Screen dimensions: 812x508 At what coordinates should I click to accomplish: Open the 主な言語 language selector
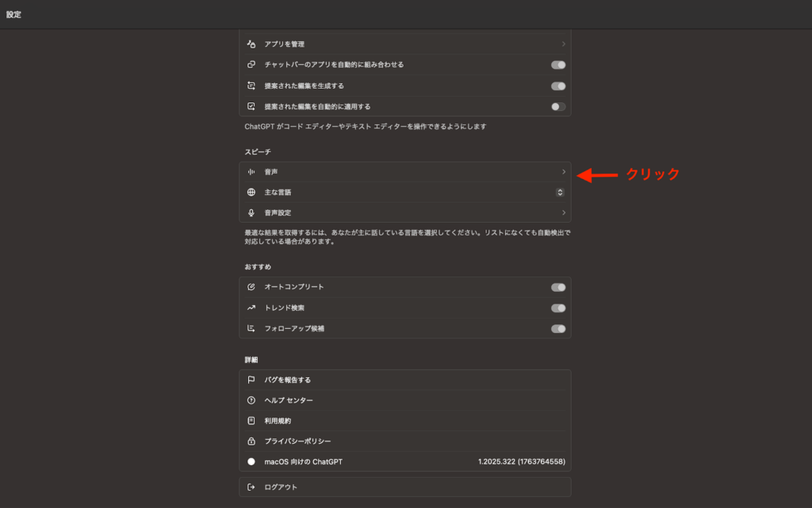coord(560,192)
